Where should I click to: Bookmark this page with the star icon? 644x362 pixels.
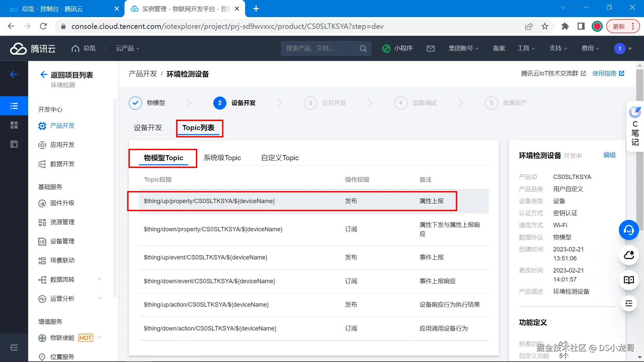click(545, 26)
